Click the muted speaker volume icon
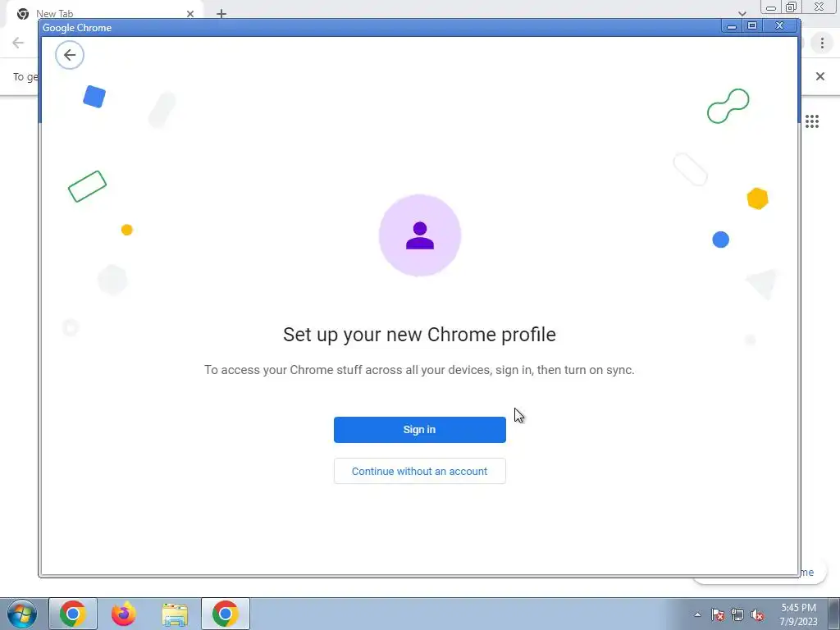 (x=757, y=614)
